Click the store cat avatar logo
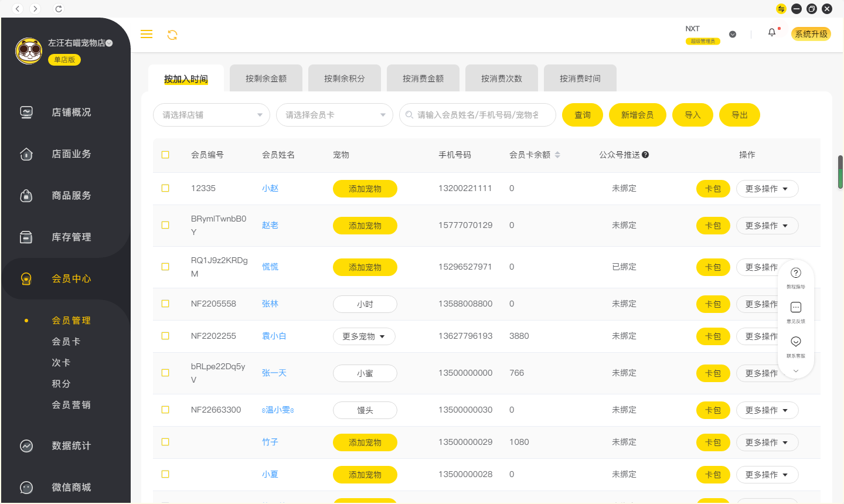Image resolution: width=844 pixels, height=504 pixels. (x=29, y=51)
